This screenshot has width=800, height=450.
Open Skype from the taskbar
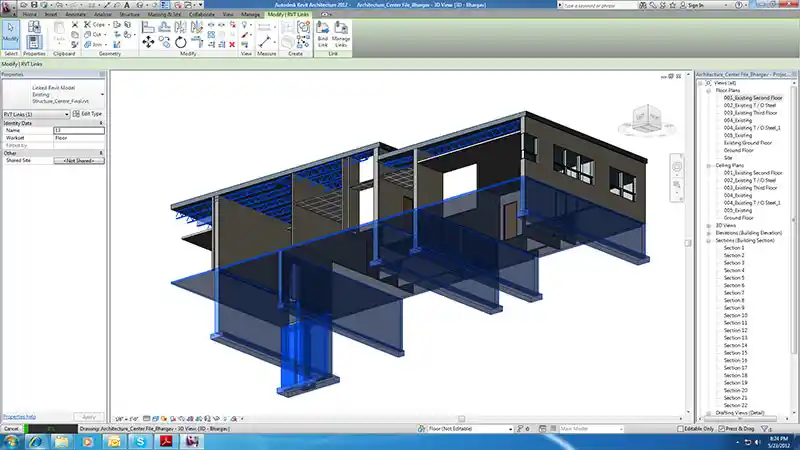pos(140,441)
